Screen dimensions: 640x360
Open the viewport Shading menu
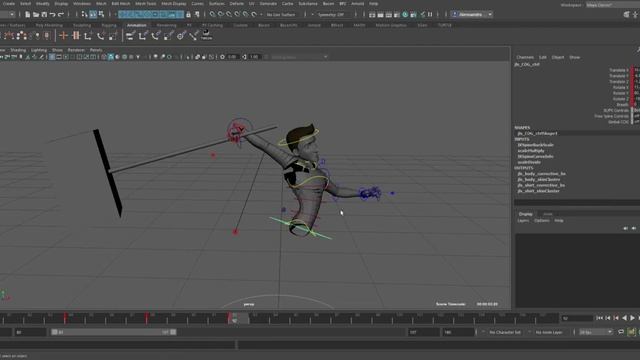coord(18,50)
